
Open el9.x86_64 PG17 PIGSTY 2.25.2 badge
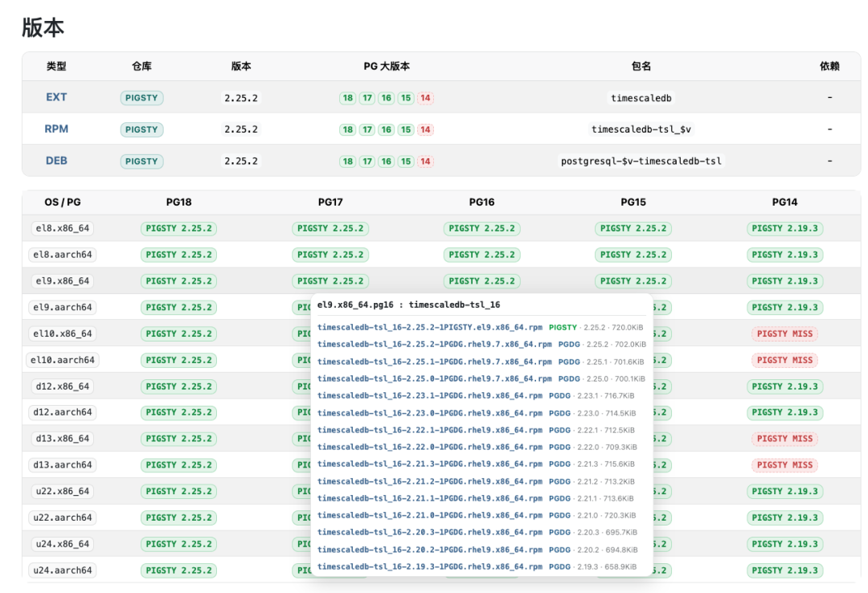click(330, 281)
